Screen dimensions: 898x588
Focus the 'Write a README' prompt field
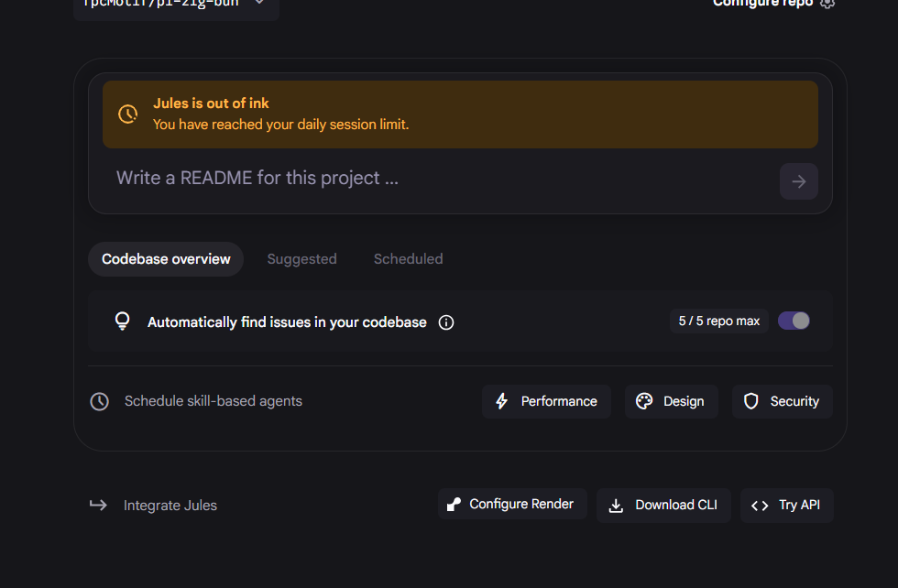(x=440, y=179)
